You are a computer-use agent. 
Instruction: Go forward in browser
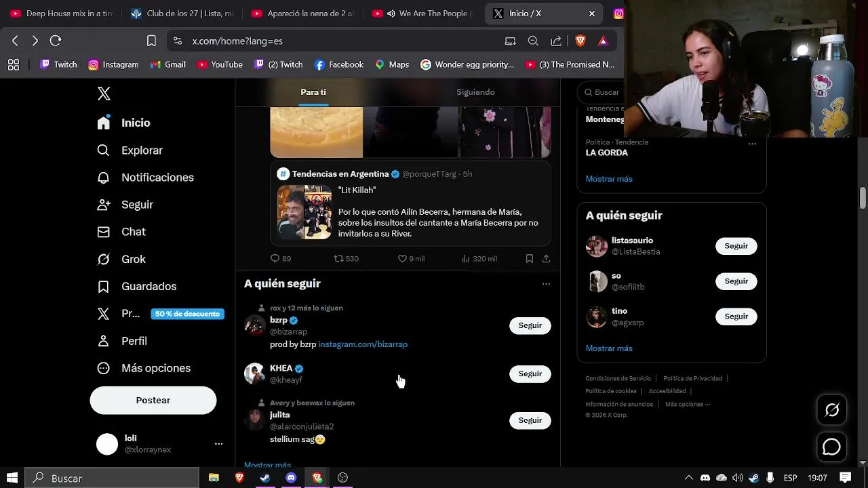pyautogui.click(x=35, y=41)
